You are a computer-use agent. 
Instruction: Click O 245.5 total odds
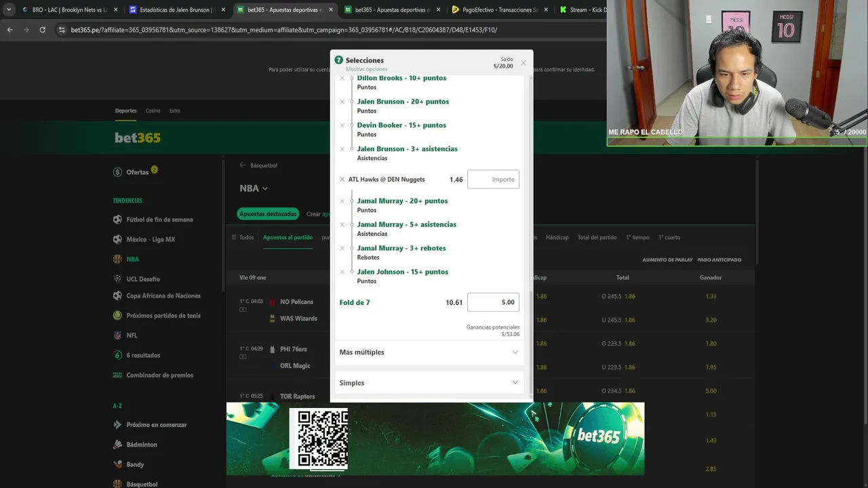[618, 296]
